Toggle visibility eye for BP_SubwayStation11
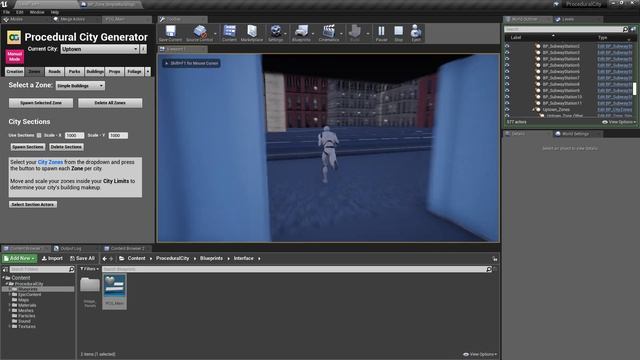 pos(507,103)
